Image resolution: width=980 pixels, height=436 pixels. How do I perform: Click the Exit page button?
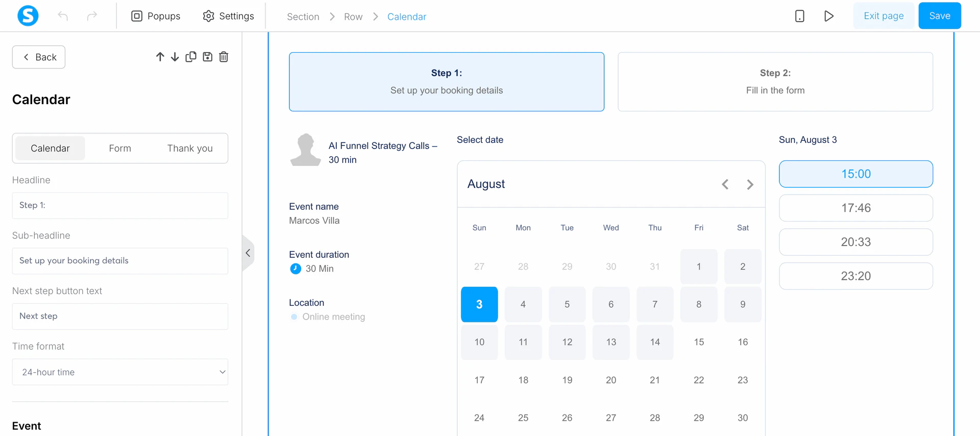[x=884, y=16]
